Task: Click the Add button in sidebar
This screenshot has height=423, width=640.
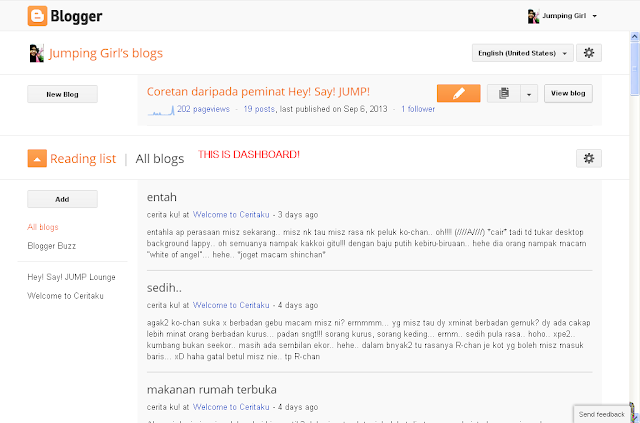Action: tap(62, 199)
